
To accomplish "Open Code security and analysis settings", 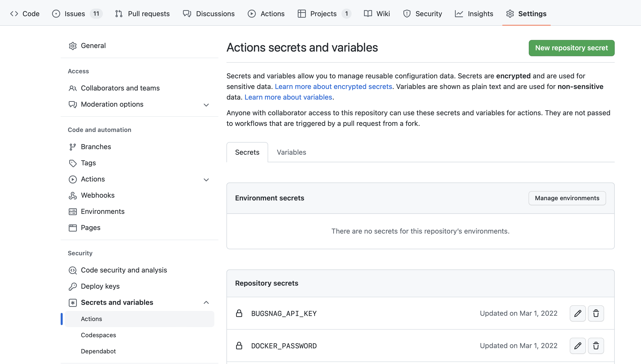I will (x=124, y=270).
